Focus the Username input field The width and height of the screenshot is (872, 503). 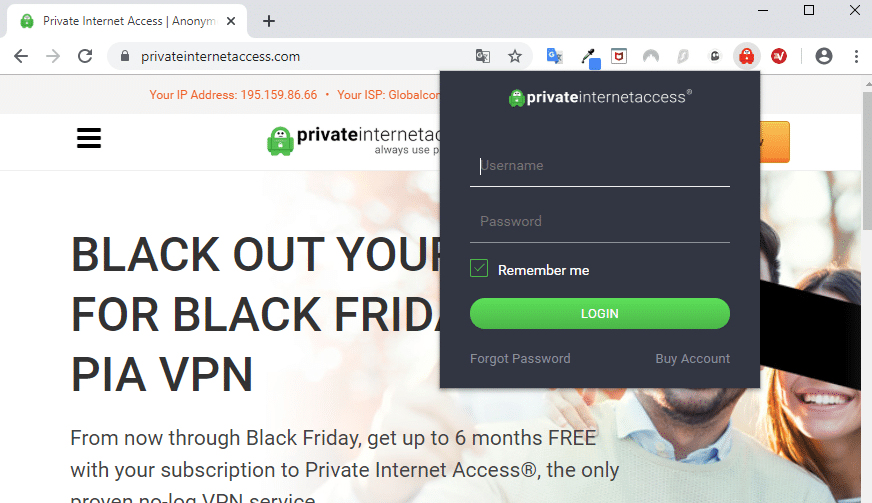[600, 166]
